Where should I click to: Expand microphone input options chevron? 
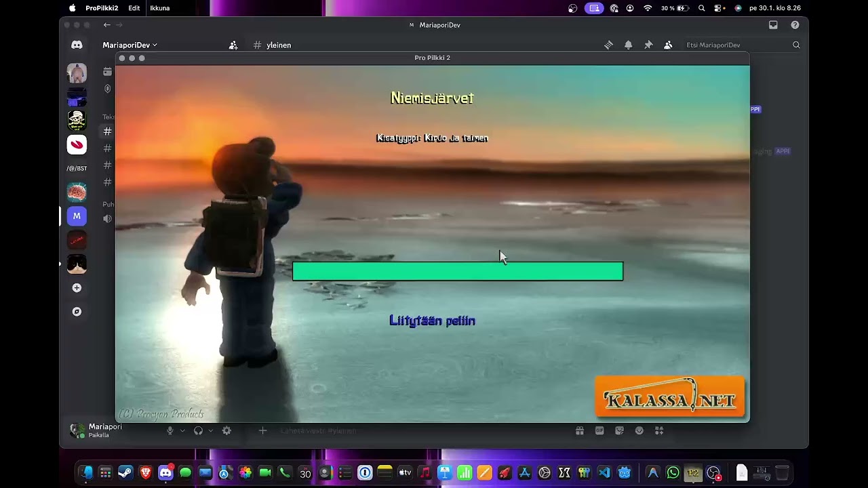(182, 430)
